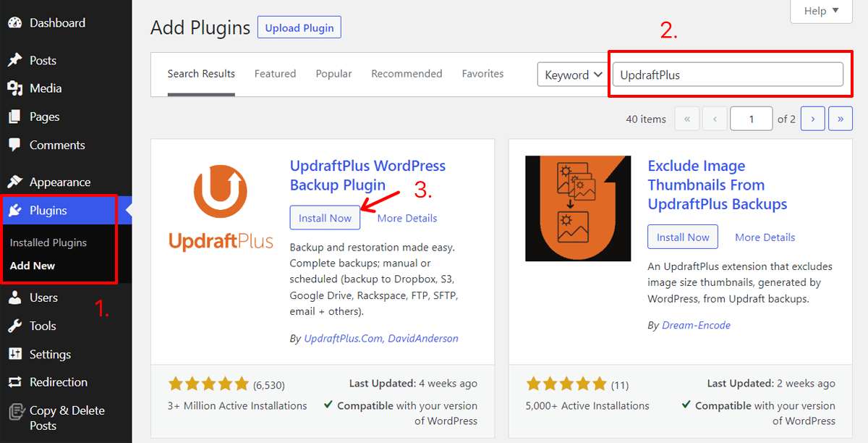Click the plugin search field containing UpdraftPlus
Screen dimensions: 868x443
point(728,75)
